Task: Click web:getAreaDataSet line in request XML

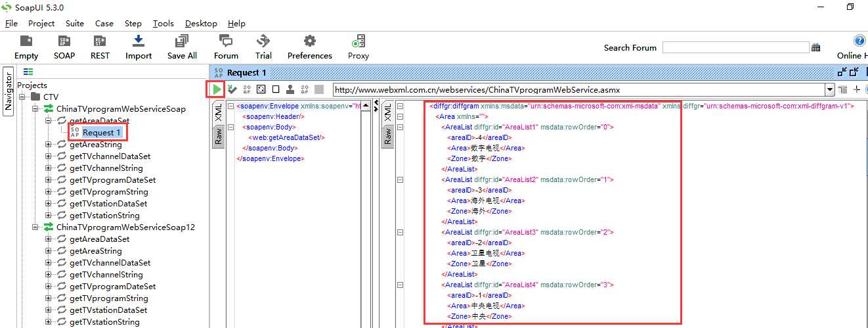Action: 287,137
